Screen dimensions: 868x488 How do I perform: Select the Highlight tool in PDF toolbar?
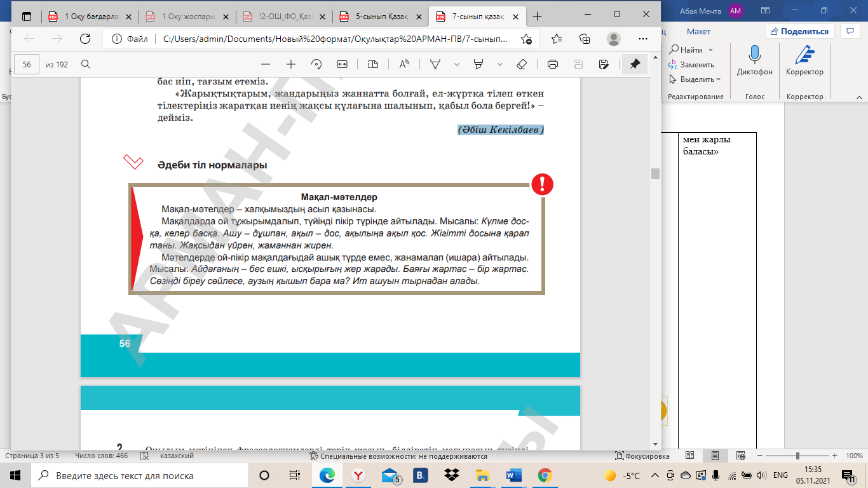[x=479, y=64]
